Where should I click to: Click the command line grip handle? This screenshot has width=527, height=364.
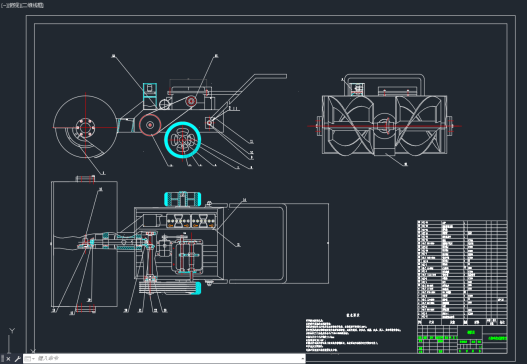click(3, 359)
